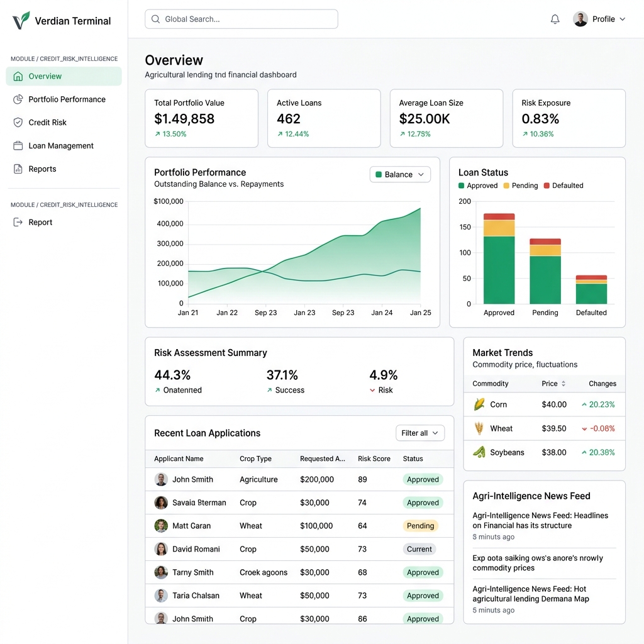The height and width of the screenshot is (644, 644).
Task: Click the Global Search magnifier icon
Action: point(155,19)
